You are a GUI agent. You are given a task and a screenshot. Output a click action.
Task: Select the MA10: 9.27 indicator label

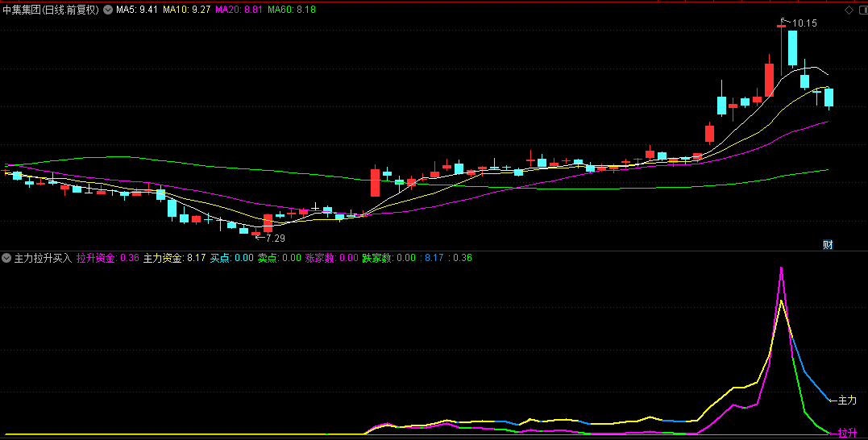(x=186, y=10)
